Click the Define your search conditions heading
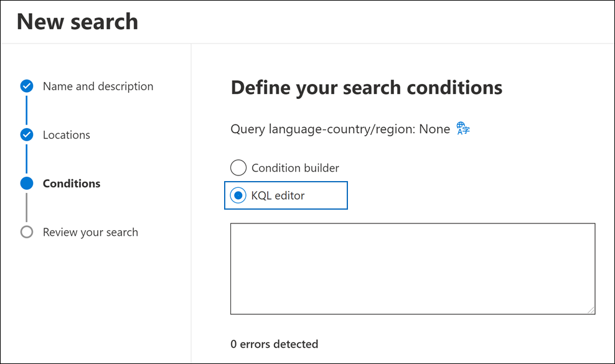Image resolution: width=615 pixels, height=364 pixels. click(x=366, y=87)
